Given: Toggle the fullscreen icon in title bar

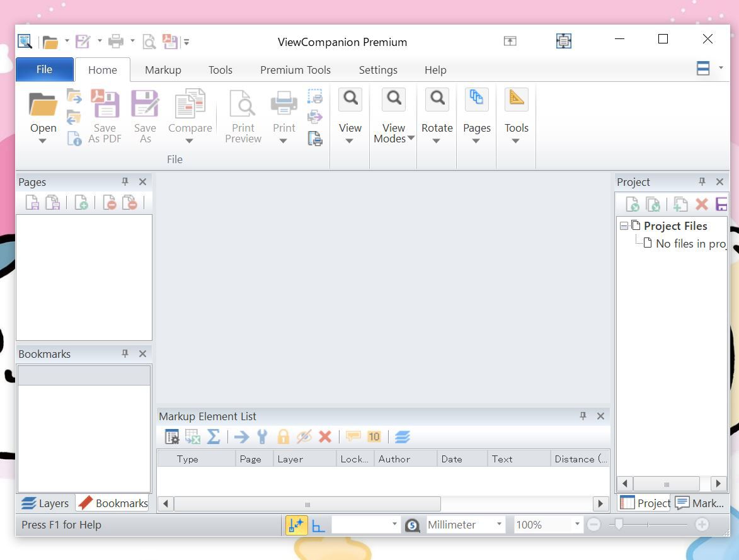Looking at the screenshot, I should [564, 41].
